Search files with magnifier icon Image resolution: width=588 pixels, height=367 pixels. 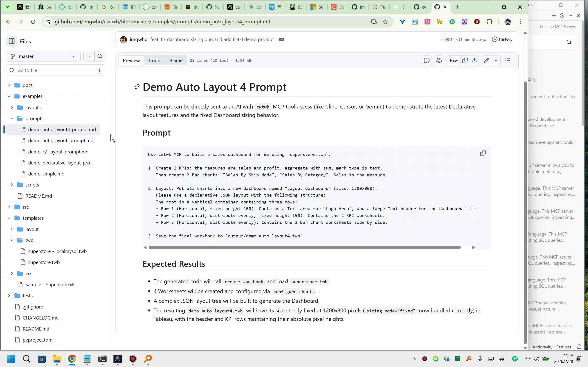[x=100, y=56]
